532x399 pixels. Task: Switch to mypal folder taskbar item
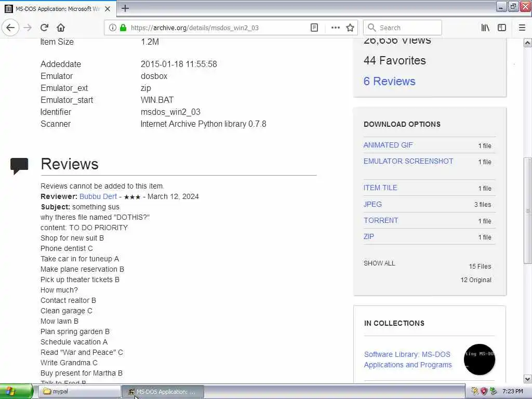pos(79,392)
